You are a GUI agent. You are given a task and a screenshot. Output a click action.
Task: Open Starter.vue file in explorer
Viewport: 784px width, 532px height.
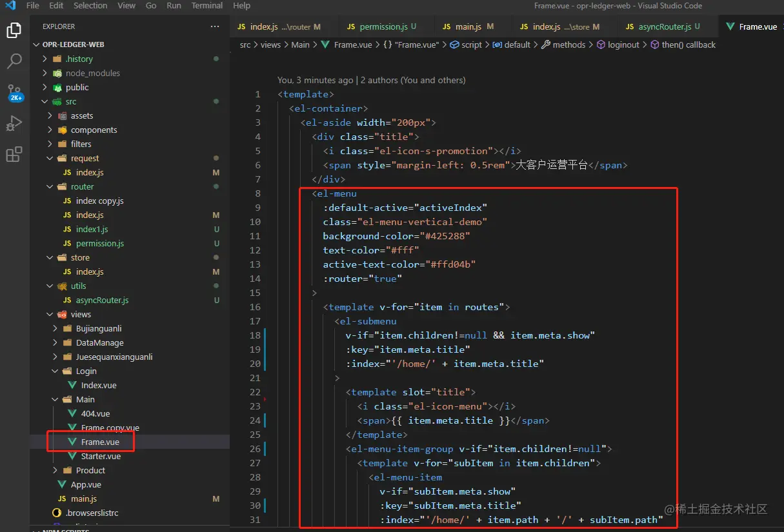coord(101,456)
